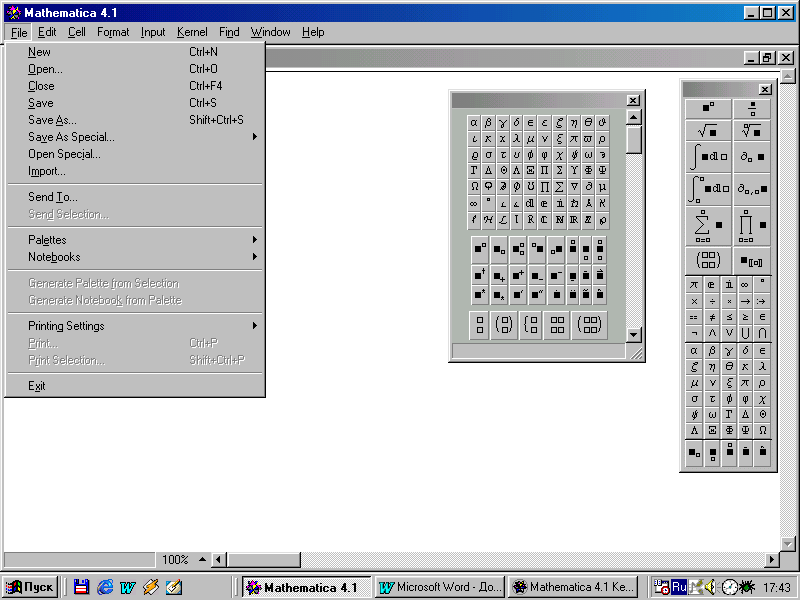Image resolution: width=800 pixels, height=600 pixels.
Task: Click the notebook horizontal scroll-right arrow
Action: tap(771, 560)
